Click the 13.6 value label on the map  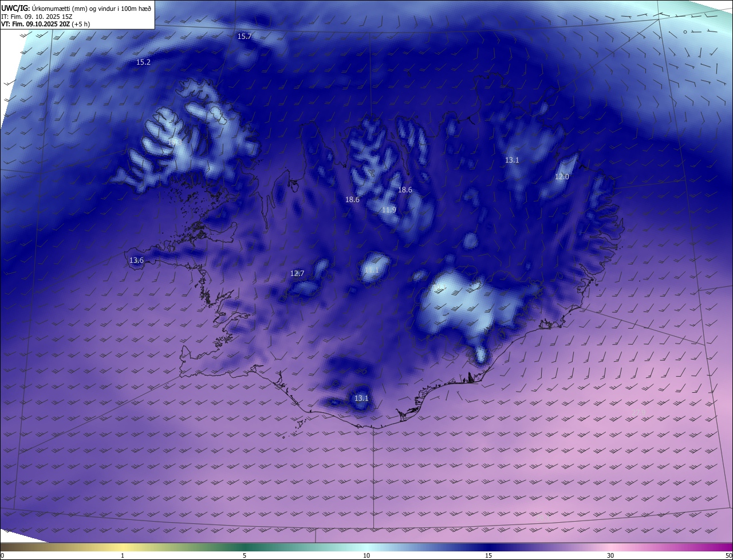click(x=136, y=260)
